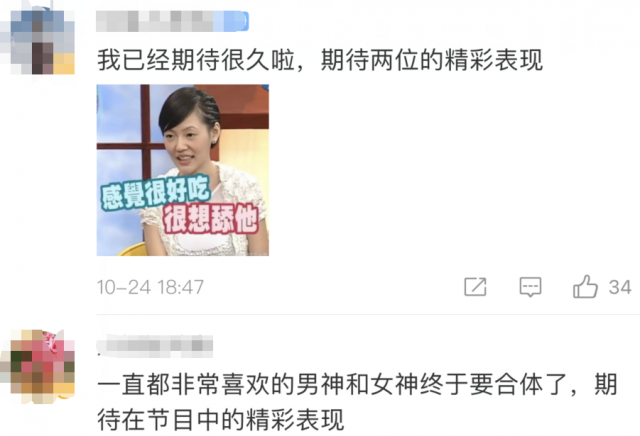
Task: Click the yellow badge on first avatar
Action: click(x=64, y=64)
